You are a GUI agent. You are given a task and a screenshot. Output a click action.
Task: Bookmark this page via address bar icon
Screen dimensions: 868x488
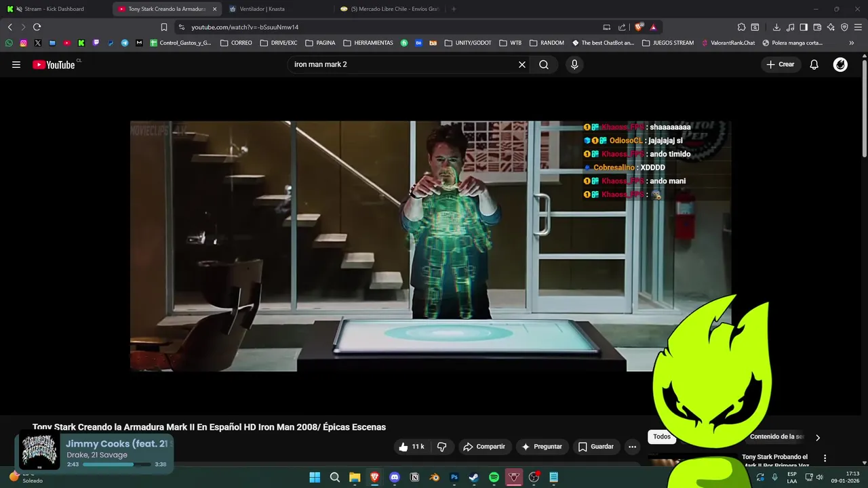tap(164, 27)
